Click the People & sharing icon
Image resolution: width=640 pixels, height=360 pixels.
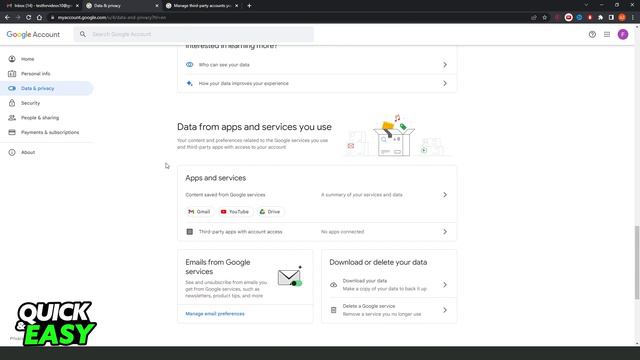(12, 118)
